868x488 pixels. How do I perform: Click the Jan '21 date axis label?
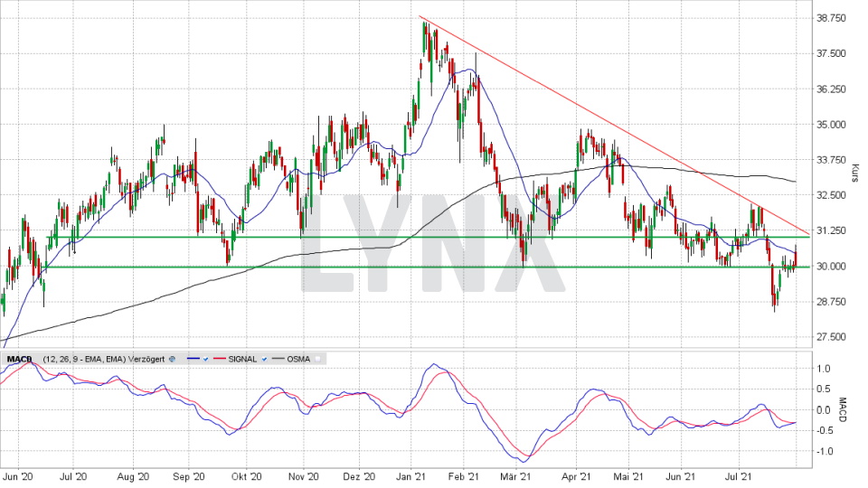[410, 476]
